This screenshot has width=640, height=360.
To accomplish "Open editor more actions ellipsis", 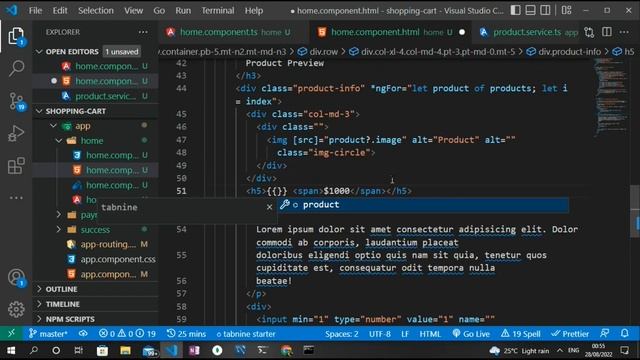I will [624, 32].
